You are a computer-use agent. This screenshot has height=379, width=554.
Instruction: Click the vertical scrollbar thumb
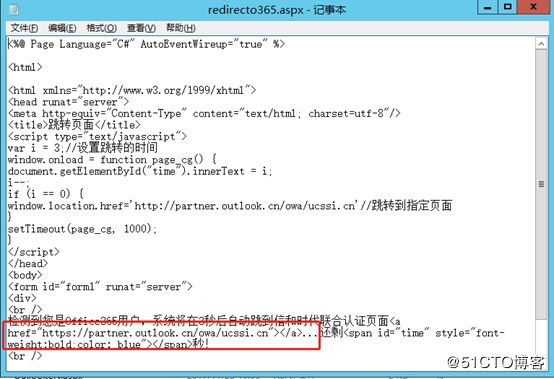(541, 184)
